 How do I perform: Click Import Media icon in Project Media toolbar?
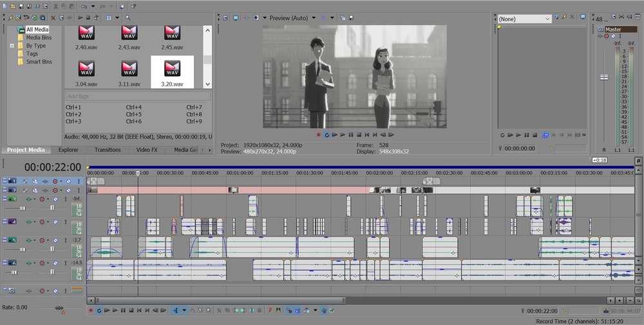point(18,17)
